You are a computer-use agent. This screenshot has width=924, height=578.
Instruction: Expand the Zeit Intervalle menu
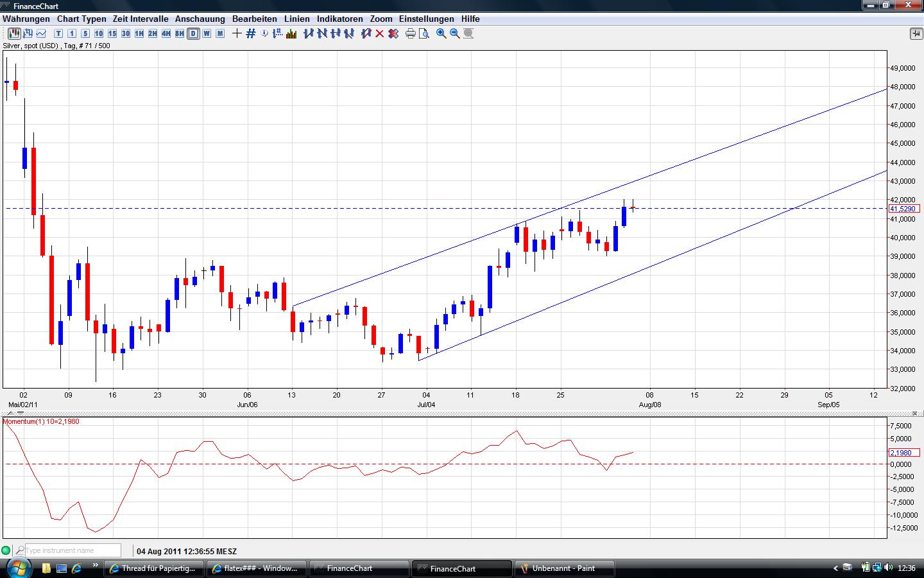[x=141, y=19]
